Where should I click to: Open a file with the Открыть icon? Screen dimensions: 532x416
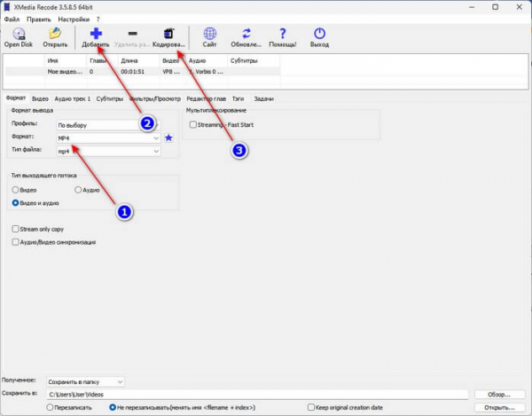55,37
